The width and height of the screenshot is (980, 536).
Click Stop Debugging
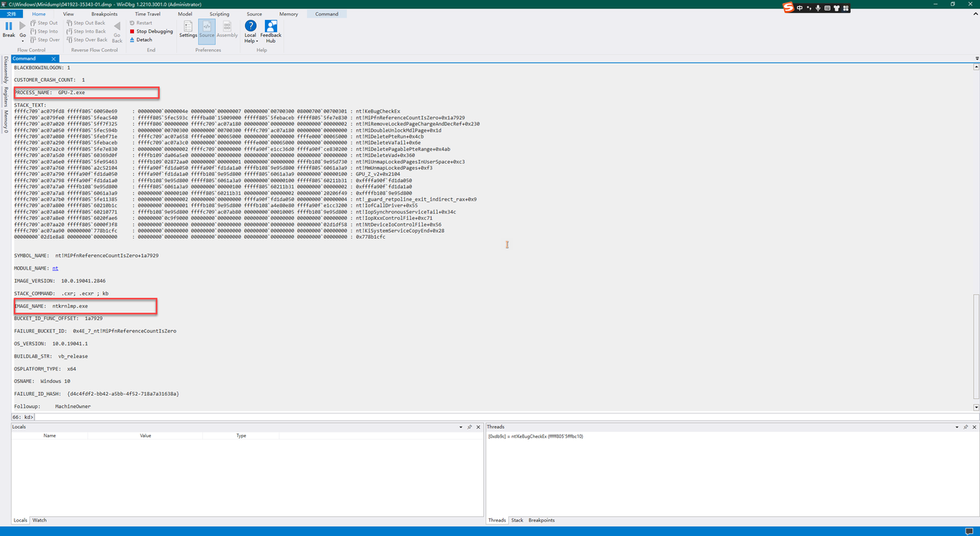152,31
